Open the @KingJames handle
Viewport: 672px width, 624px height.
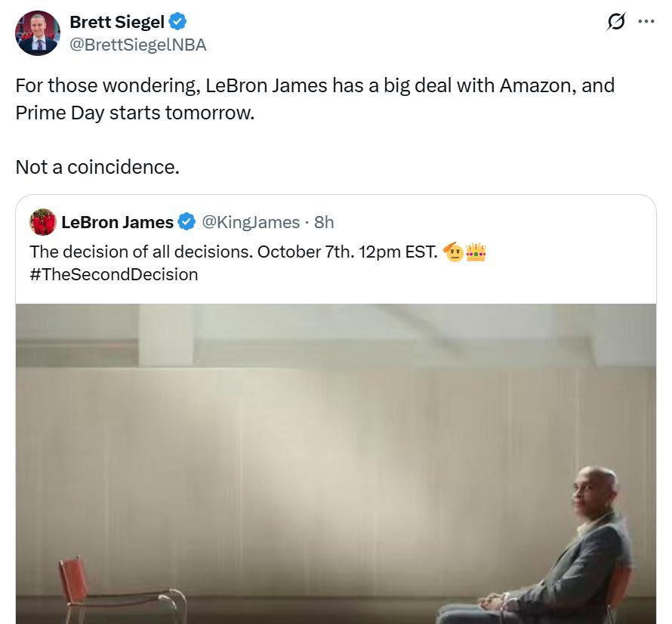click(250, 222)
